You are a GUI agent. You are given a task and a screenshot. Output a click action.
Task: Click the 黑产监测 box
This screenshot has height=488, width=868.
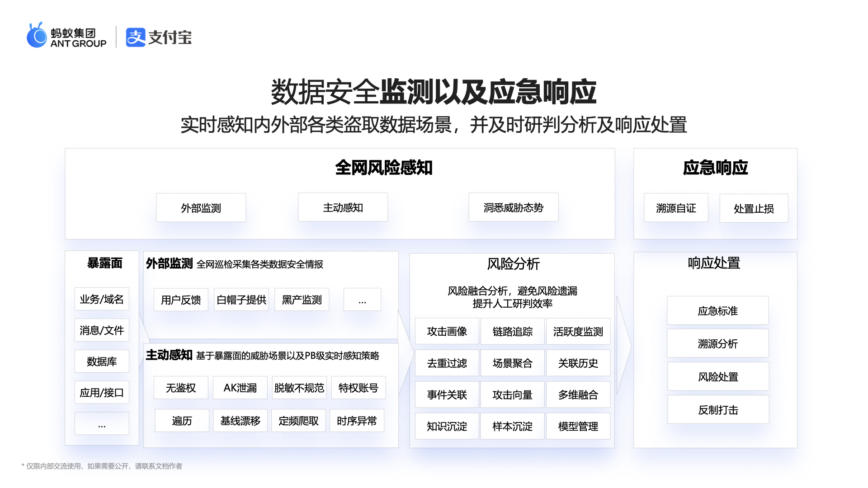click(x=302, y=300)
